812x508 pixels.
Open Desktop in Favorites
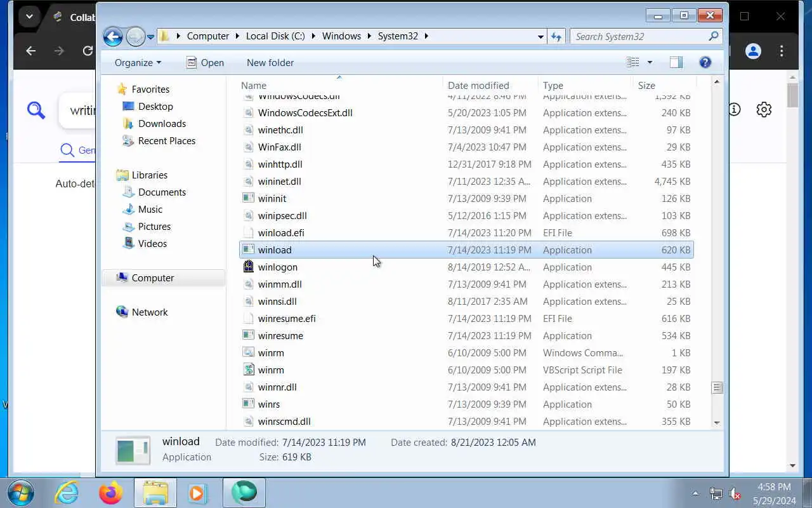coord(155,107)
